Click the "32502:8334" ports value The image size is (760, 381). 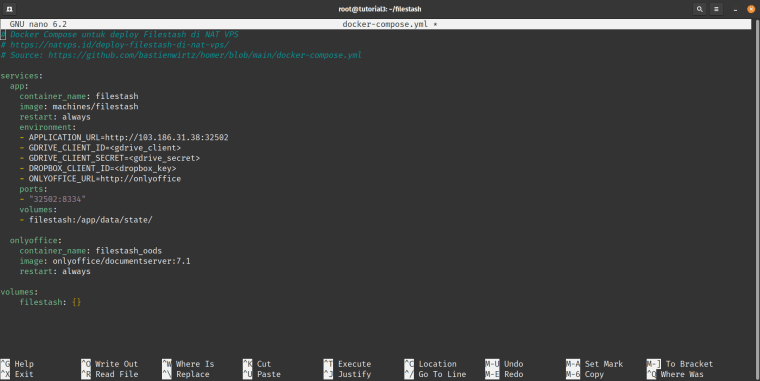point(57,199)
